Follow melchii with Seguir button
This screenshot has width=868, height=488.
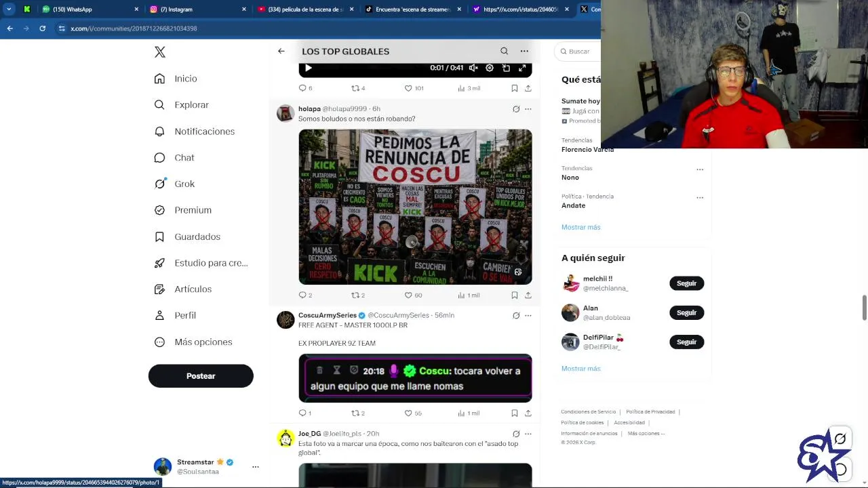click(687, 283)
